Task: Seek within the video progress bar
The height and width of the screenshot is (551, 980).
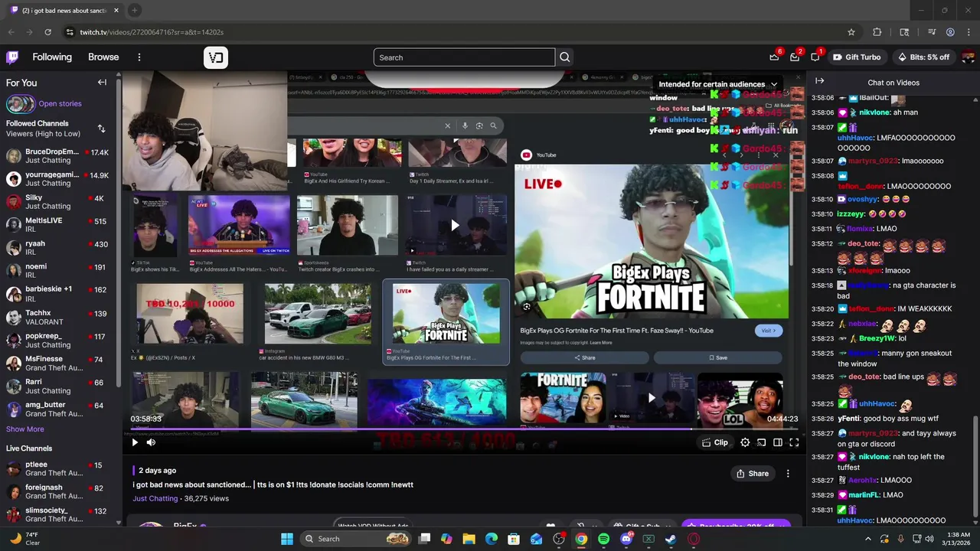Action: [464, 429]
